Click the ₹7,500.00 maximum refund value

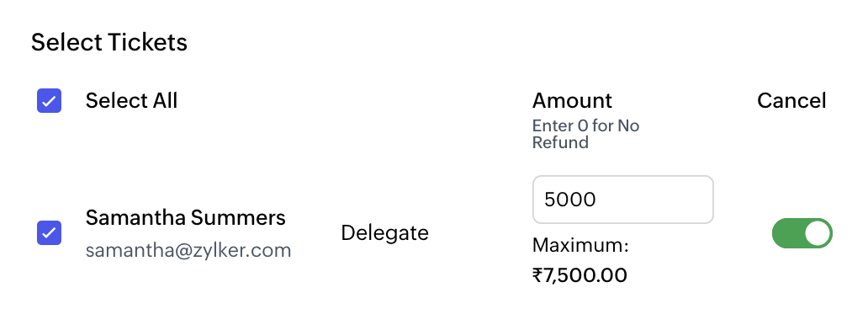[580, 275]
